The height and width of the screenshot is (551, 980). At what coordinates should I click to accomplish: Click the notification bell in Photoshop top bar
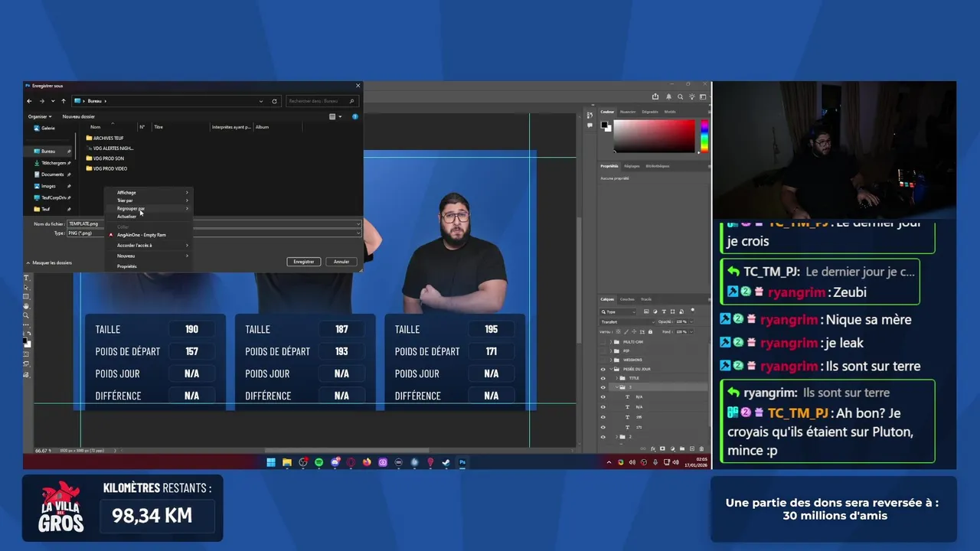668,96
